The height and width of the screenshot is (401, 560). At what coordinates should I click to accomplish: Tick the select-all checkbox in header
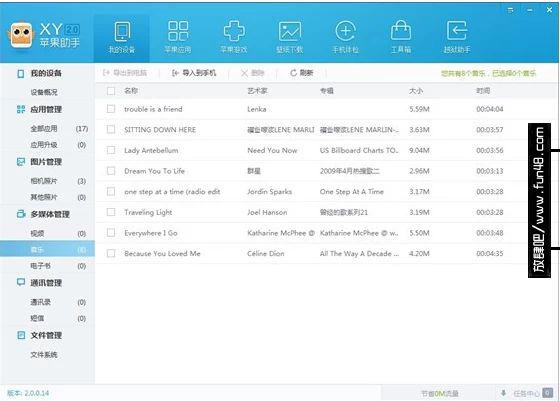click(111, 91)
